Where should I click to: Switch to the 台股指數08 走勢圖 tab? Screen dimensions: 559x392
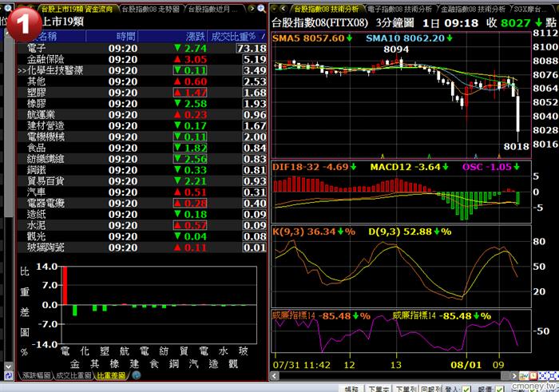(150, 9)
